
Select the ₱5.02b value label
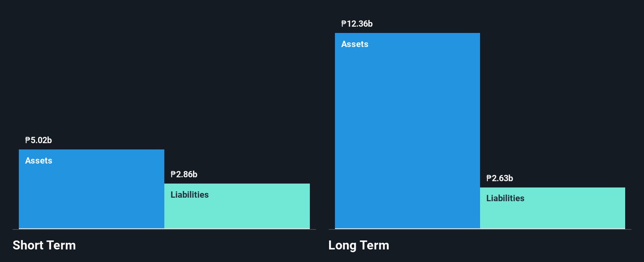pos(38,140)
